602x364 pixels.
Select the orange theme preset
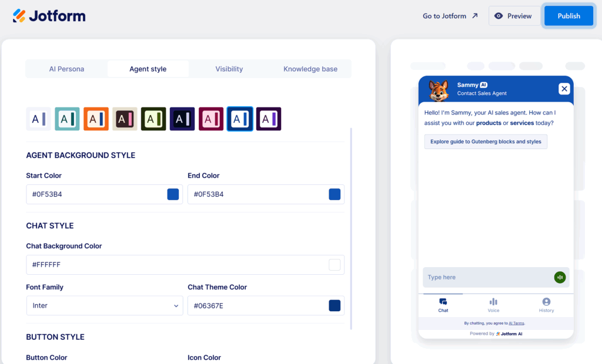click(x=96, y=119)
